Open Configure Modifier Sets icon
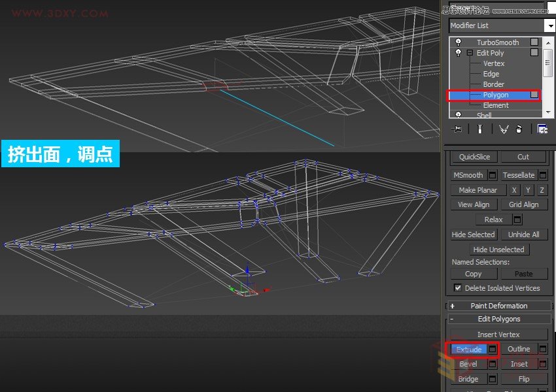 [544, 129]
